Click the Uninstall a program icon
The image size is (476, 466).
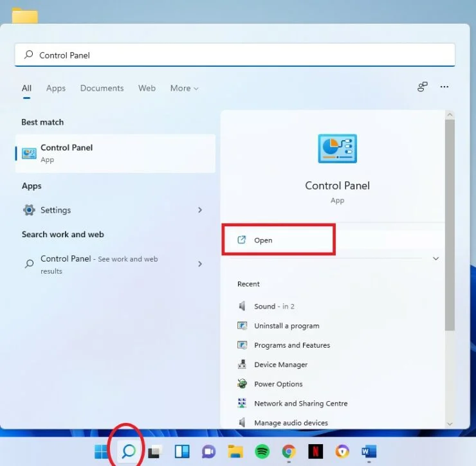pyautogui.click(x=242, y=325)
